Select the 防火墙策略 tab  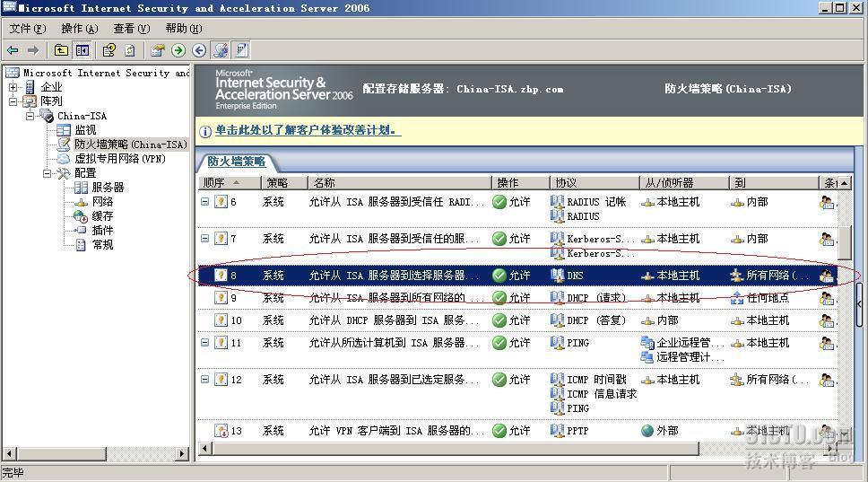(237, 162)
